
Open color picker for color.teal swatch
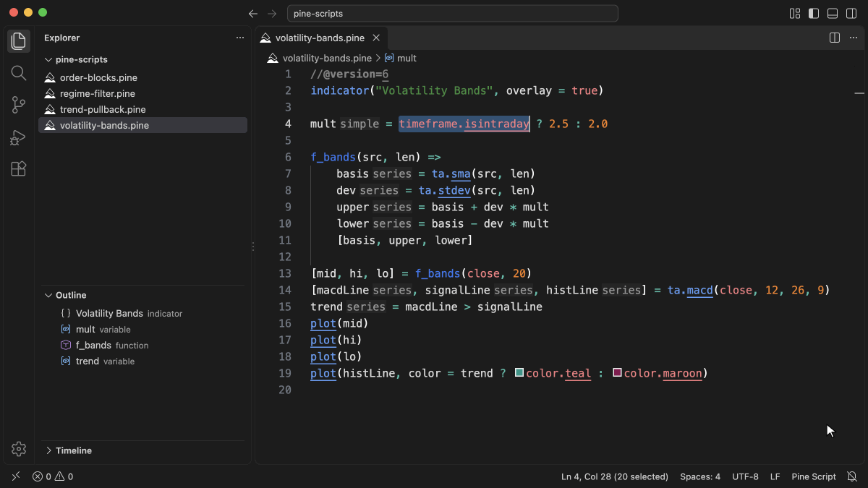pos(519,373)
